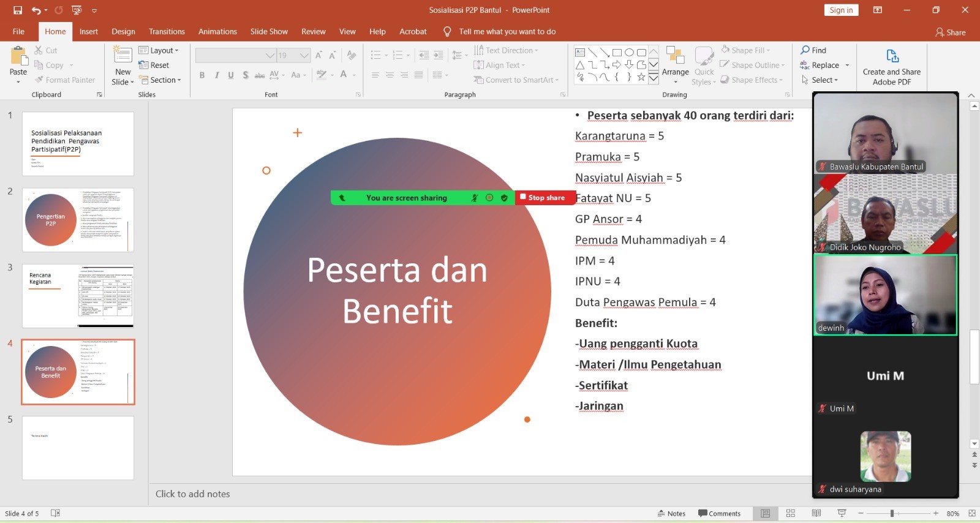This screenshot has width=980, height=523.
Task: Click the Find magnifier icon
Action: [805, 50]
